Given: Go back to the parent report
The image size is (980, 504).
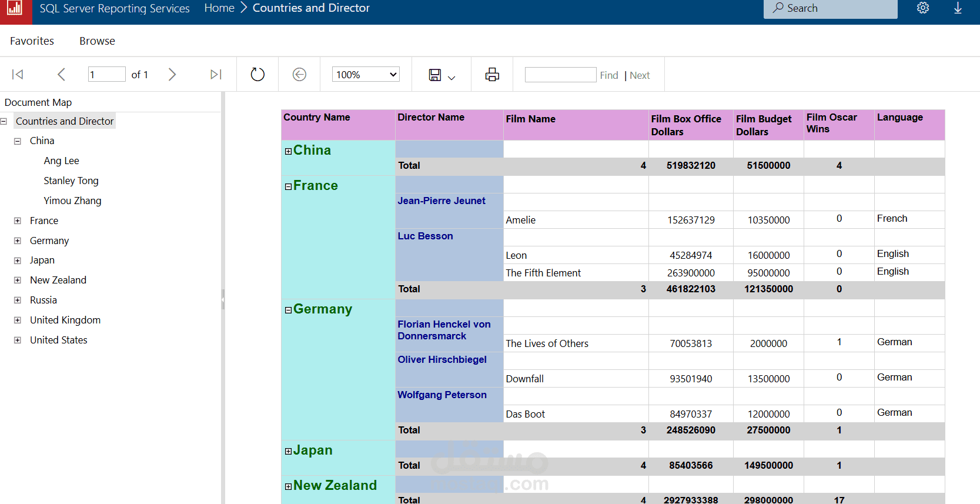Looking at the screenshot, I should point(299,75).
